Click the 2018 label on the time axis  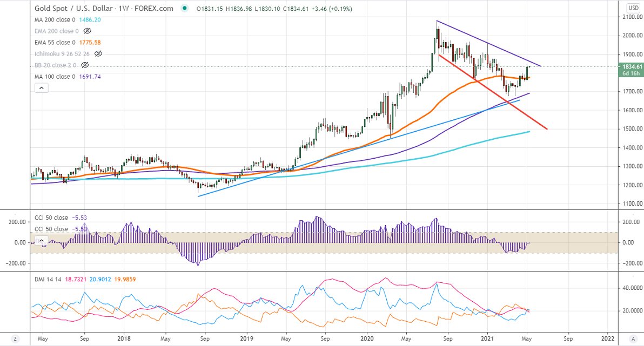[124, 338]
